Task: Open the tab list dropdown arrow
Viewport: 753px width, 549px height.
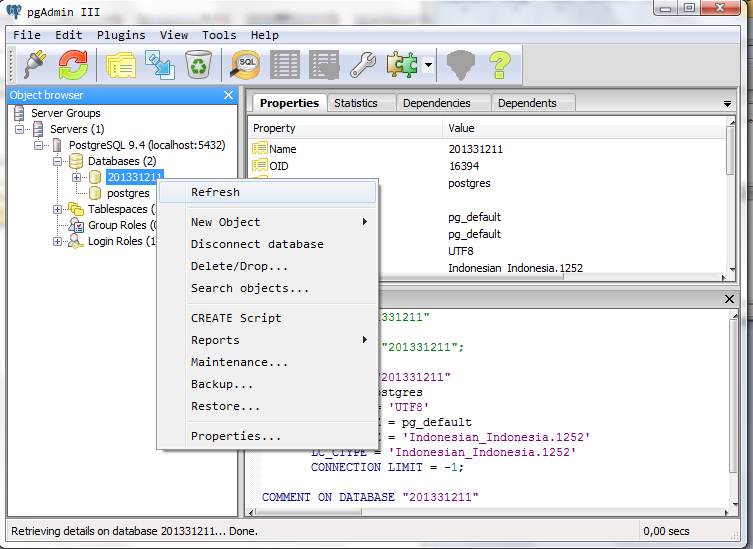Action: click(x=728, y=104)
